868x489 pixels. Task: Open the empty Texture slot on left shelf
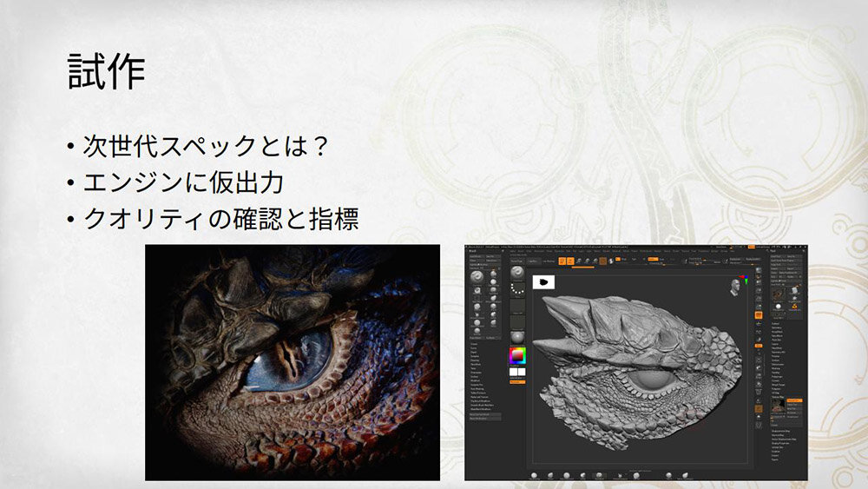click(x=517, y=321)
